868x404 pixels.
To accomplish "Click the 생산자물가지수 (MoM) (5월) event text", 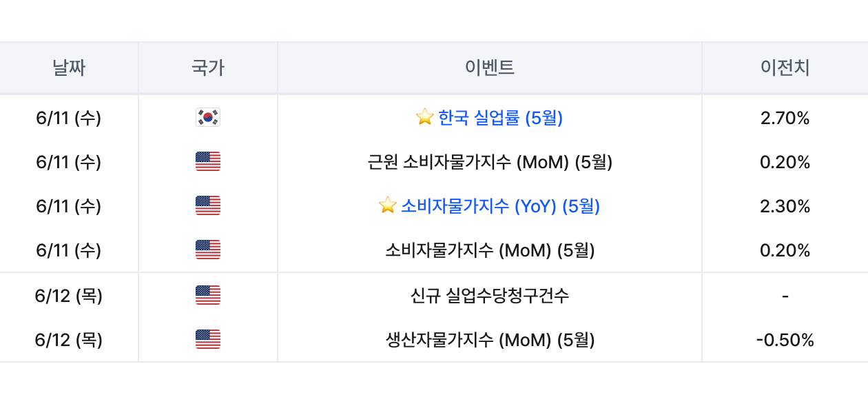I will (x=490, y=340).
